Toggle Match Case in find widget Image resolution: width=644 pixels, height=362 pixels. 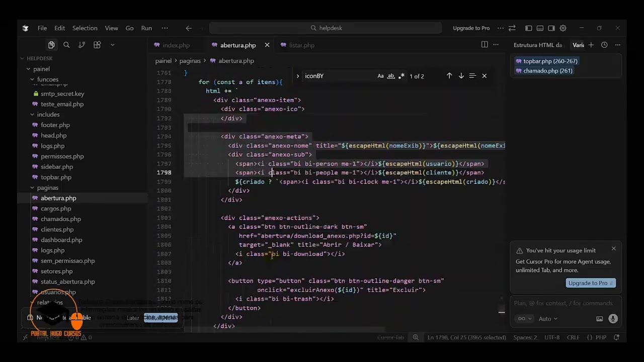381,76
